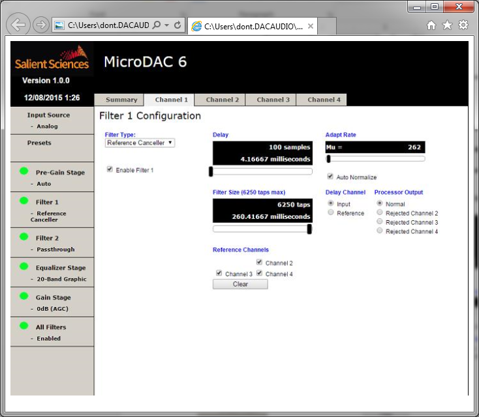
Task: Uncheck the Channel 3 reference checkbox
Action: pos(219,273)
